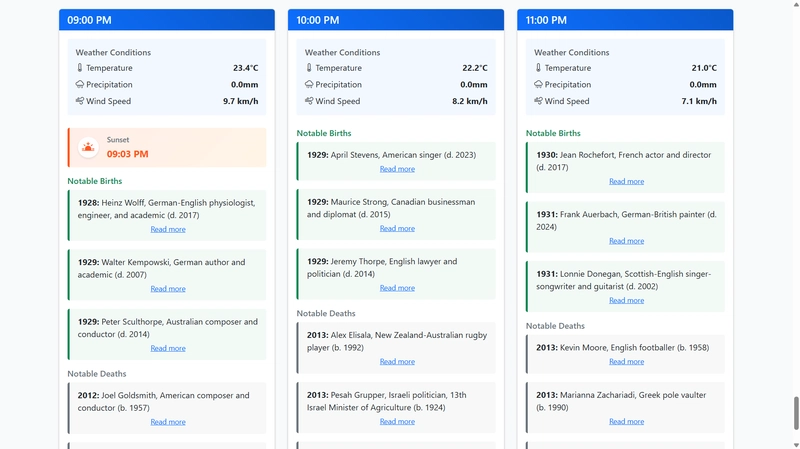The width and height of the screenshot is (800, 449).
Task: Open Read more for Walter Kempowski
Action: pos(168,289)
